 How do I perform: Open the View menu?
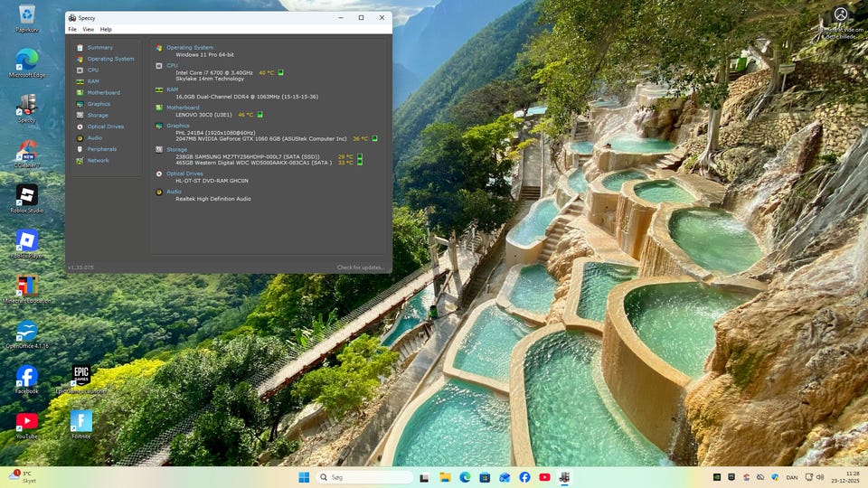[x=88, y=29]
